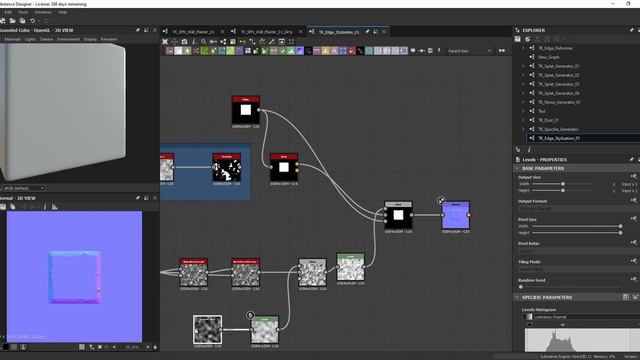
Task: Select the blue Normal node in the graph
Action: point(456,215)
